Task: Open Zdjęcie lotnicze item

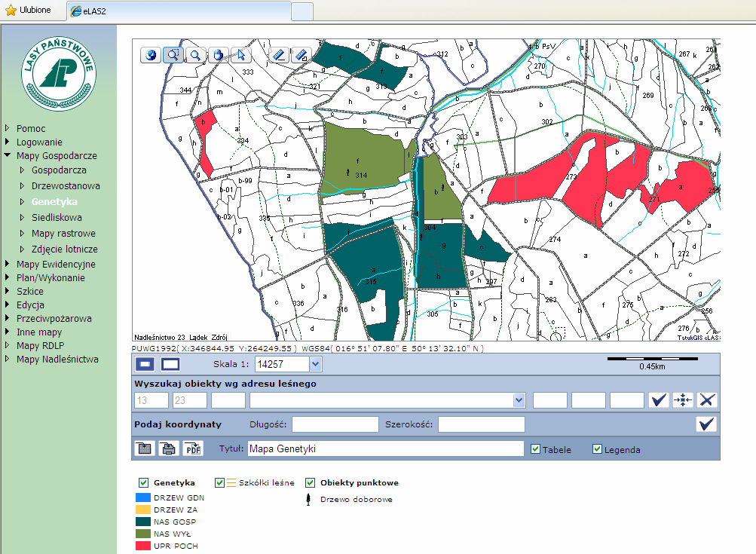Action: 65,249
